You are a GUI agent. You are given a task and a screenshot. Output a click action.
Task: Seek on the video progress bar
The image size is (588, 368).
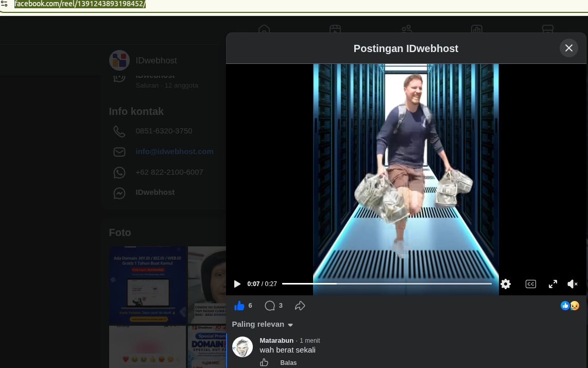pyautogui.click(x=387, y=284)
